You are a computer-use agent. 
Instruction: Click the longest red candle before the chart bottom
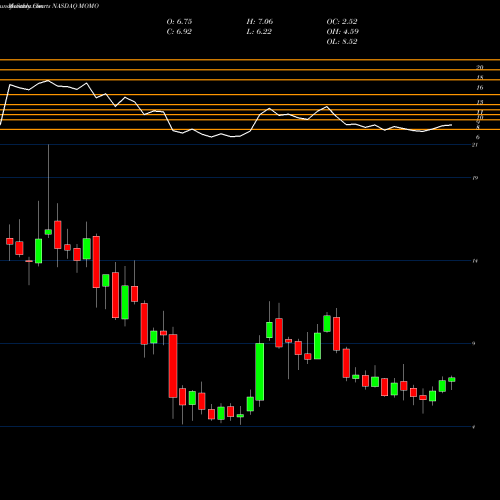click(x=173, y=366)
